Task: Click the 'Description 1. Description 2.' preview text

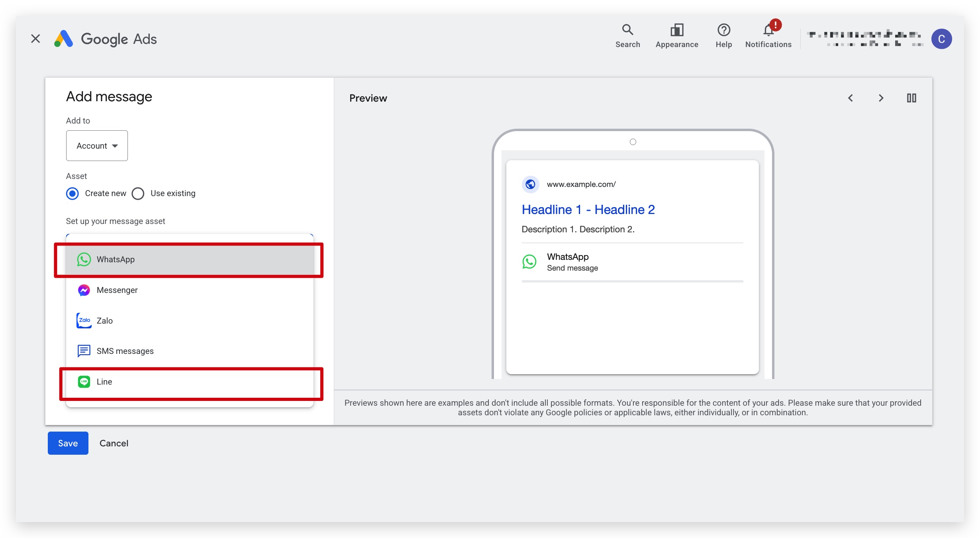Action: click(578, 230)
